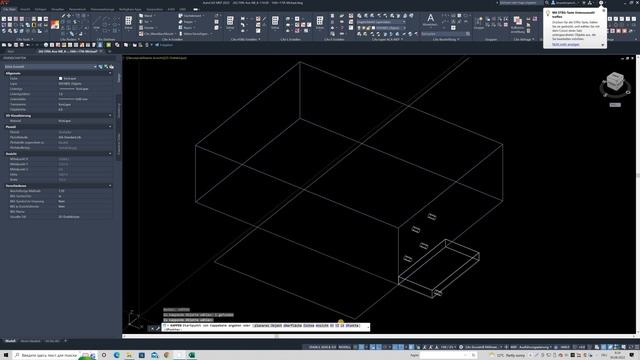This screenshot has height=360, width=640.
Task: Collapse the Verschiedenes properties section
Action: [110, 186]
